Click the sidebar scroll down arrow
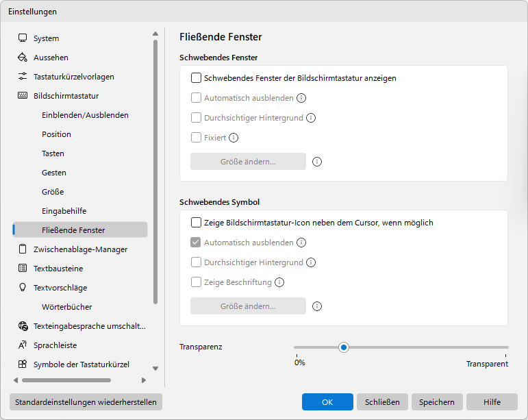This screenshot has height=420, width=528. click(x=155, y=369)
